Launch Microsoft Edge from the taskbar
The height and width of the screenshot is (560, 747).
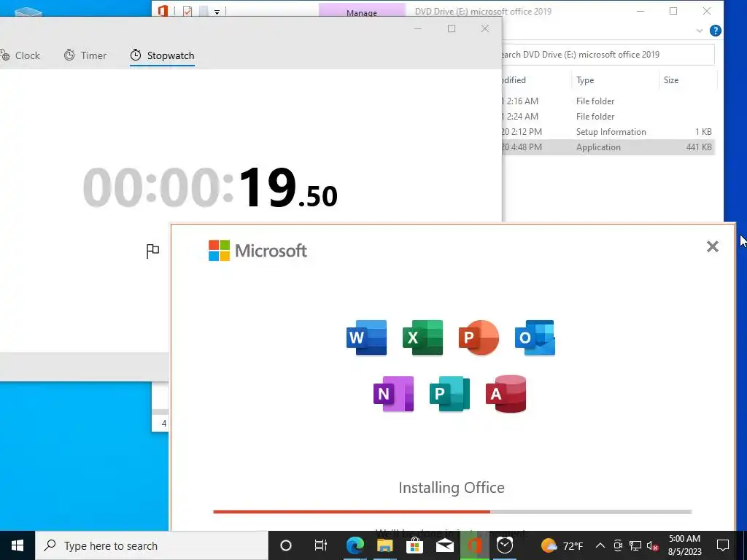click(355, 545)
